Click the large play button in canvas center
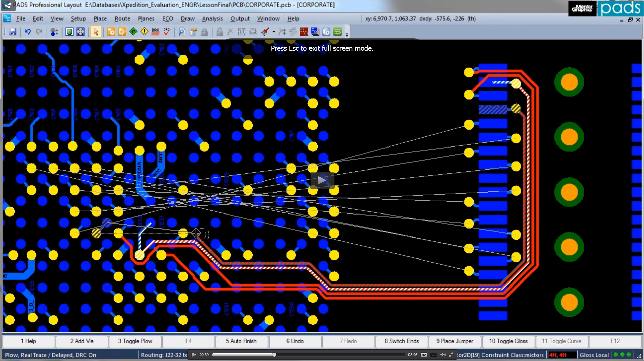The height and width of the screenshot is (361, 644). (322, 180)
